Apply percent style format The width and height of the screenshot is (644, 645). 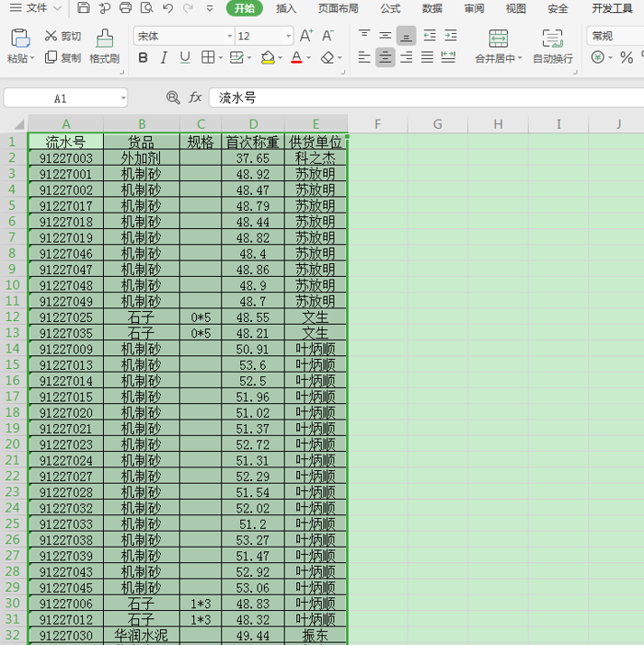coord(627,57)
